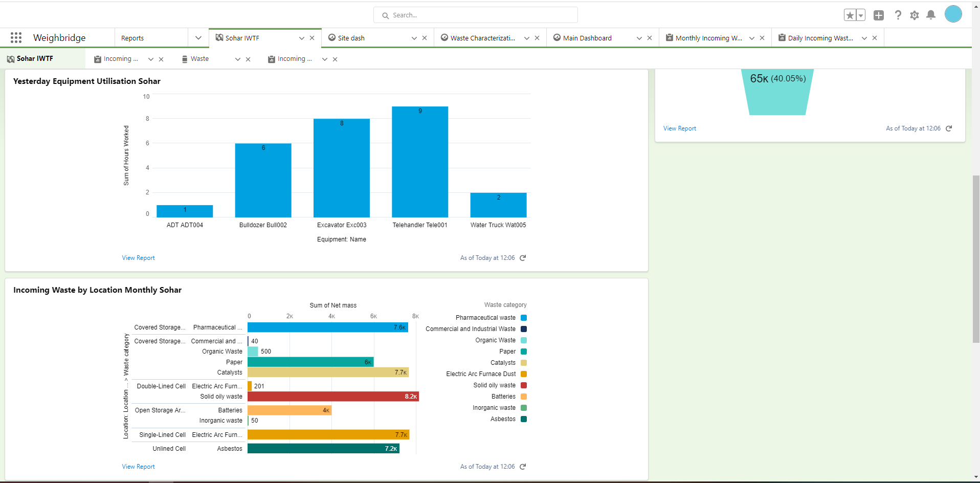Click Main Dashboard tab gauge icon
Screen dimensions: 980x483
557,37
